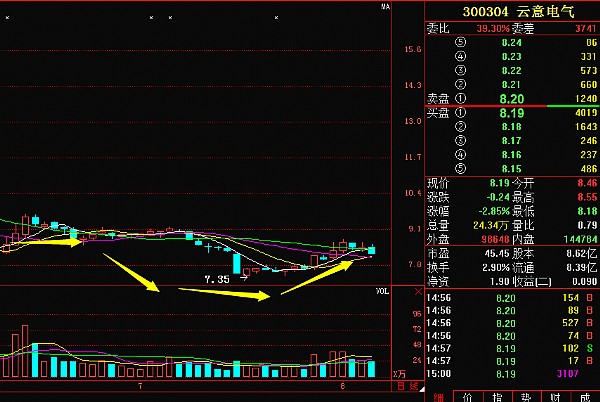Image resolution: width=600 pixels, height=402 pixels.
Task: Open the 势 trend tab
Action: coord(526,397)
